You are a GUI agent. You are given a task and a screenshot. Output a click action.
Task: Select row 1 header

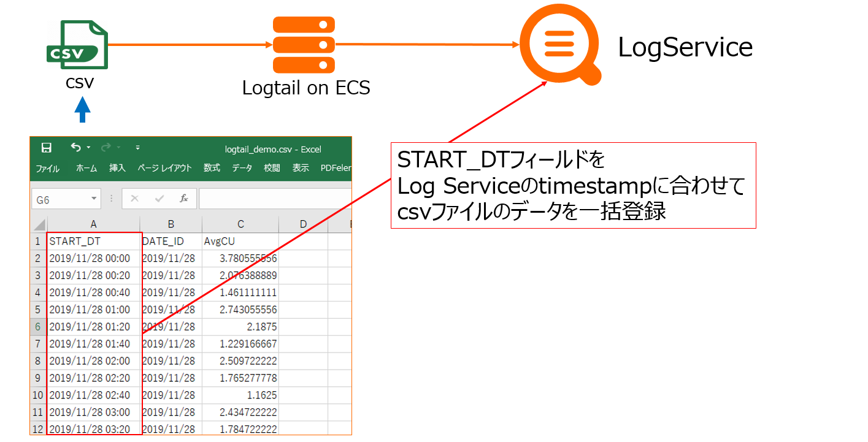click(x=38, y=242)
